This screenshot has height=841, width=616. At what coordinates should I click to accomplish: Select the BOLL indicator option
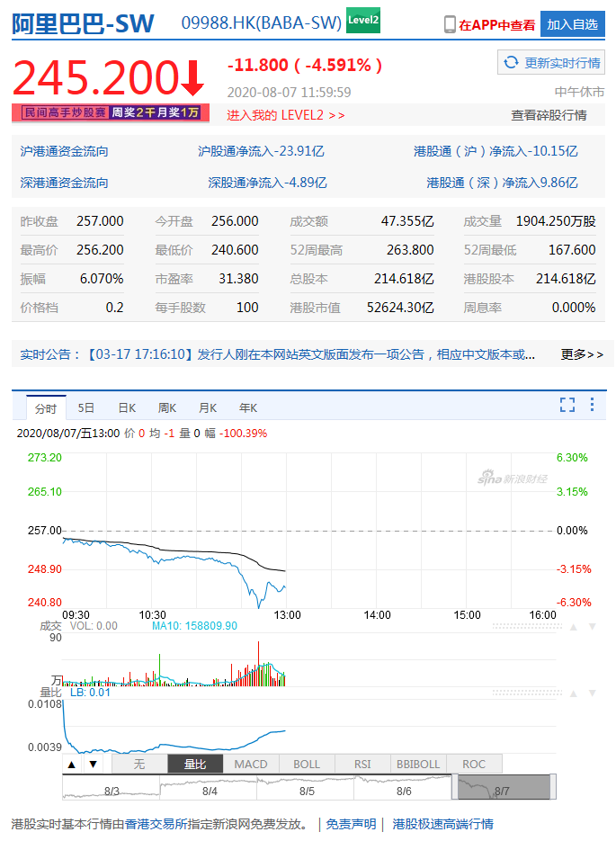(x=307, y=765)
